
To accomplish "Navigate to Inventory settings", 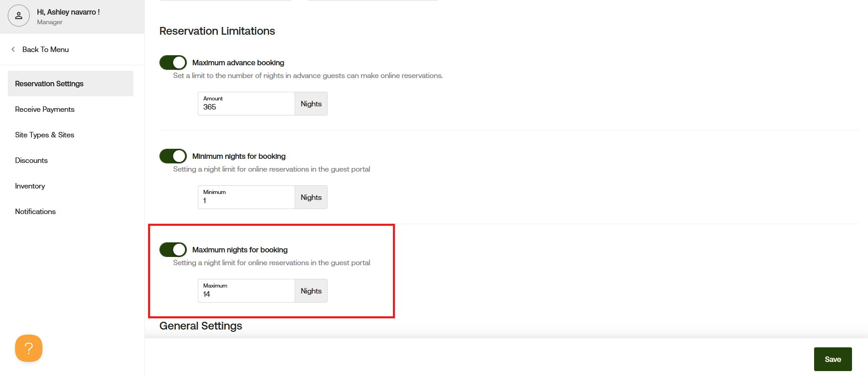I will coord(30,186).
